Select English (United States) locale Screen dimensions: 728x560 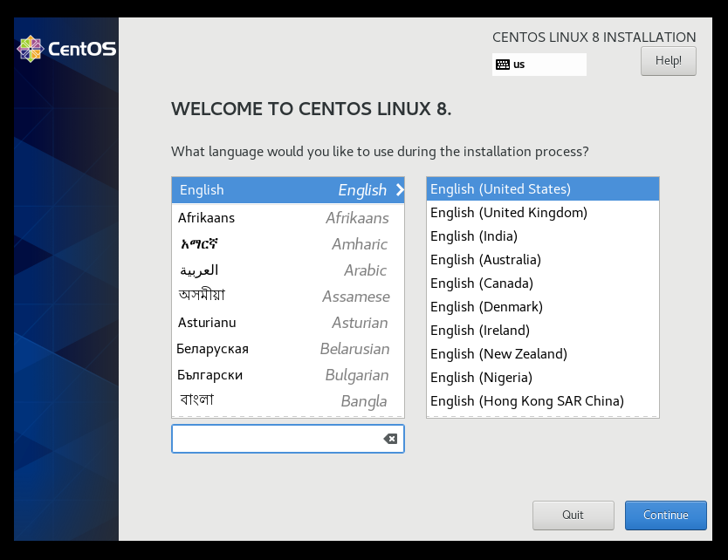(543, 188)
